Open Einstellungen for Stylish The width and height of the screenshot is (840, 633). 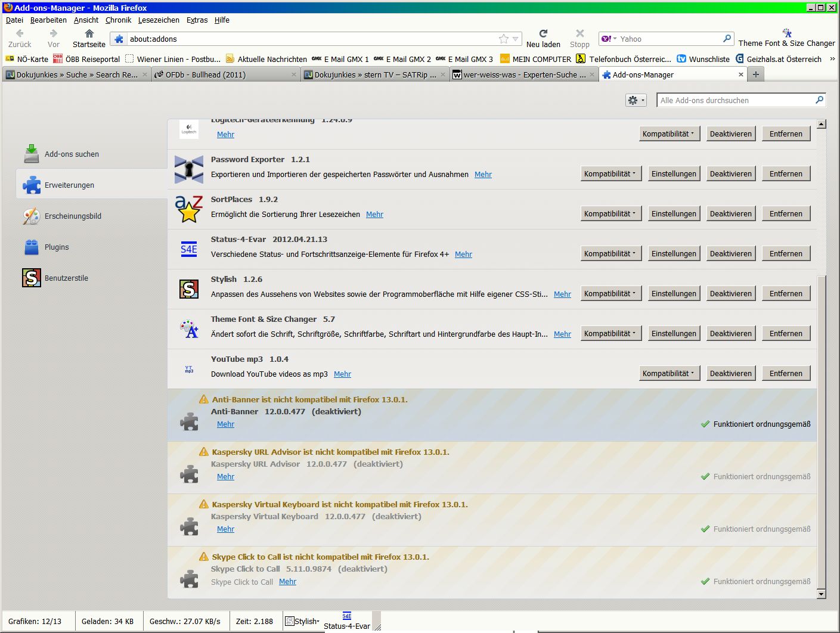click(x=674, y=293)
